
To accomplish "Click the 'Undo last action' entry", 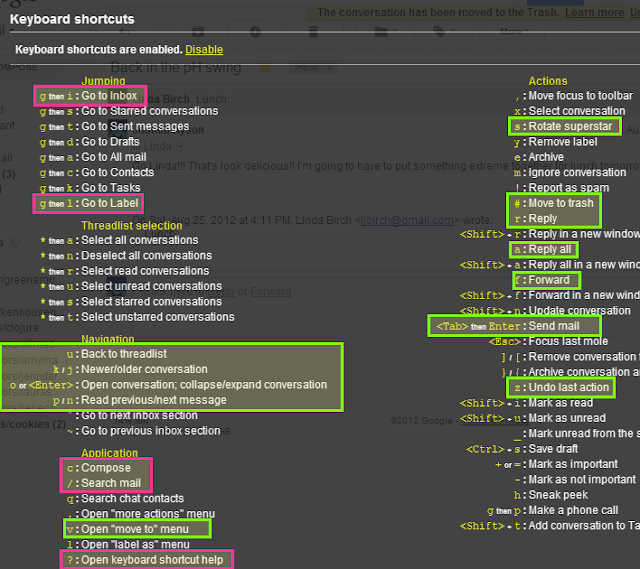I will coord(561,387).
